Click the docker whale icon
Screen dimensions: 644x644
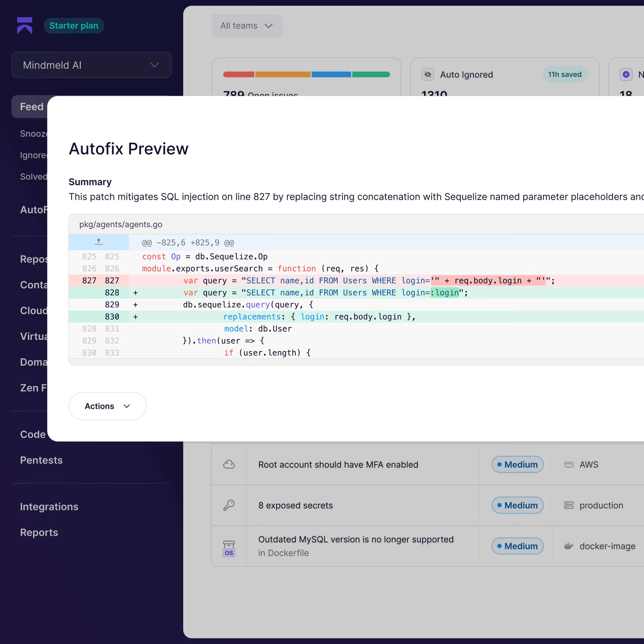click(x=569, y=546)
